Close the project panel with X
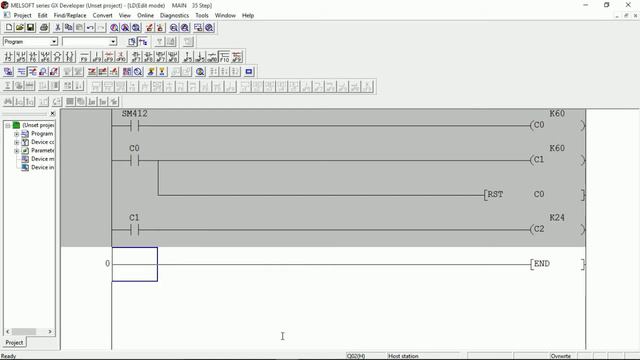The height and width of the screenshot is (360, 640). tap(52, 113)
